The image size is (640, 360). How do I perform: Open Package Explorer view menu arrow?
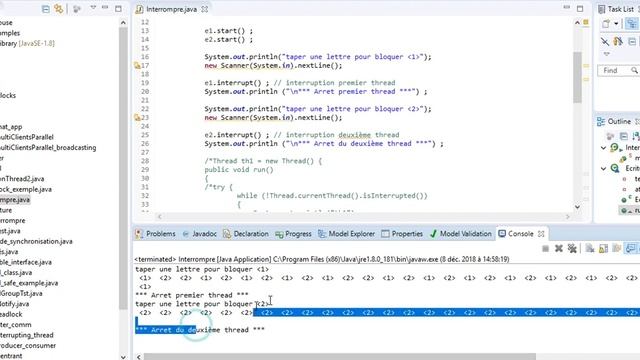[x=93, y=8]
